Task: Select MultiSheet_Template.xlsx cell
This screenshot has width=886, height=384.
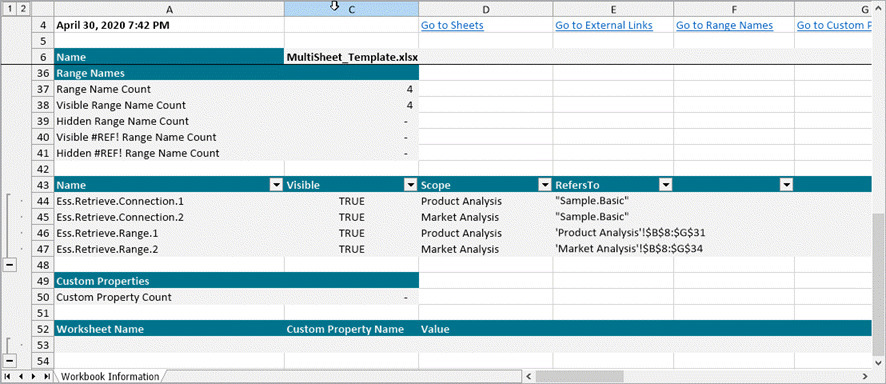Action: tap(351, 57)
